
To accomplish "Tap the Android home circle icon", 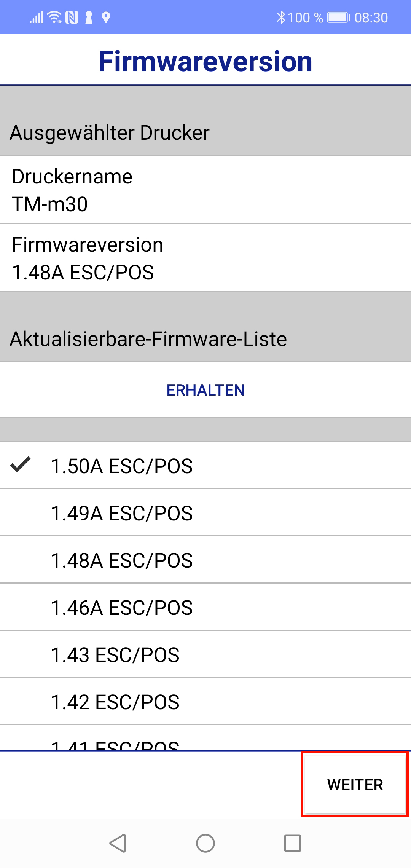I will 205,843.
